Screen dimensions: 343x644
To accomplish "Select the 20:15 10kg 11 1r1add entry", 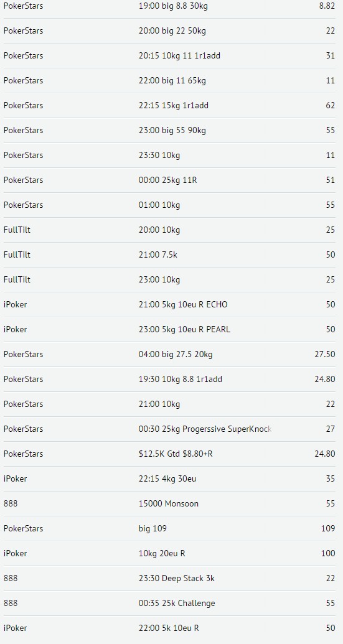I will (169, 55).
